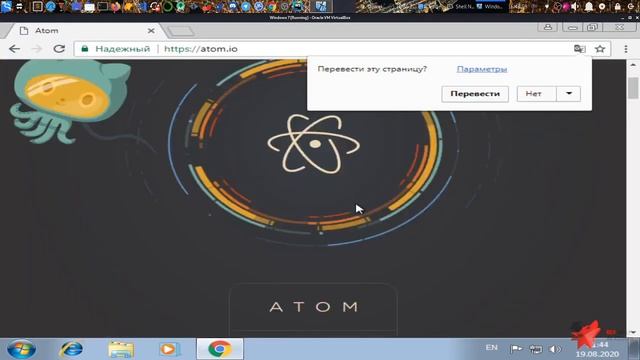Switch to the Shell N... task in host panel

coord(460,7)
